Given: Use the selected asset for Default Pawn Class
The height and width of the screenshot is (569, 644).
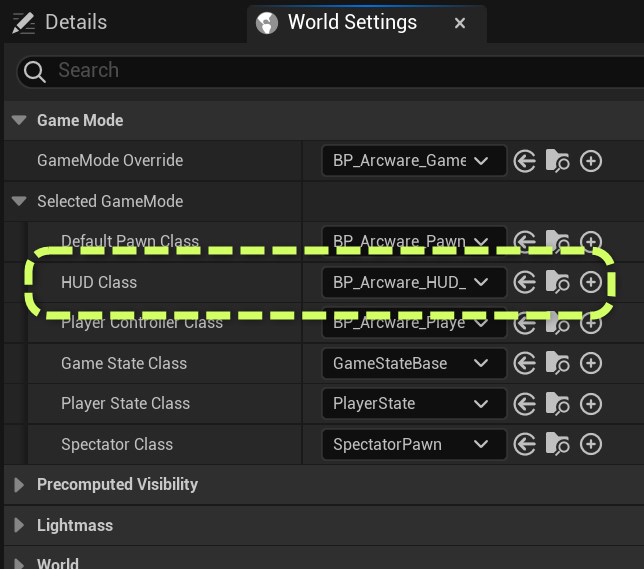Looking at the screenshot, I should coord(525,242).
